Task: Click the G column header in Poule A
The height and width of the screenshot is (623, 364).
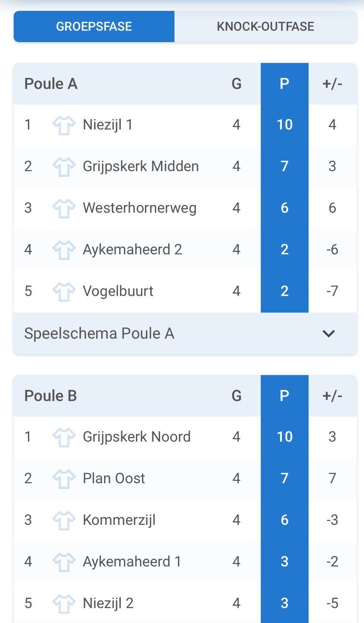Action: [x=236, y=84]
